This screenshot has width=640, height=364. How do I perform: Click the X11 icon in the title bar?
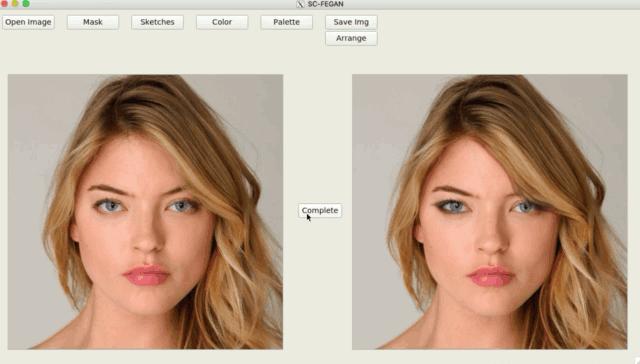tap(300, 4)
